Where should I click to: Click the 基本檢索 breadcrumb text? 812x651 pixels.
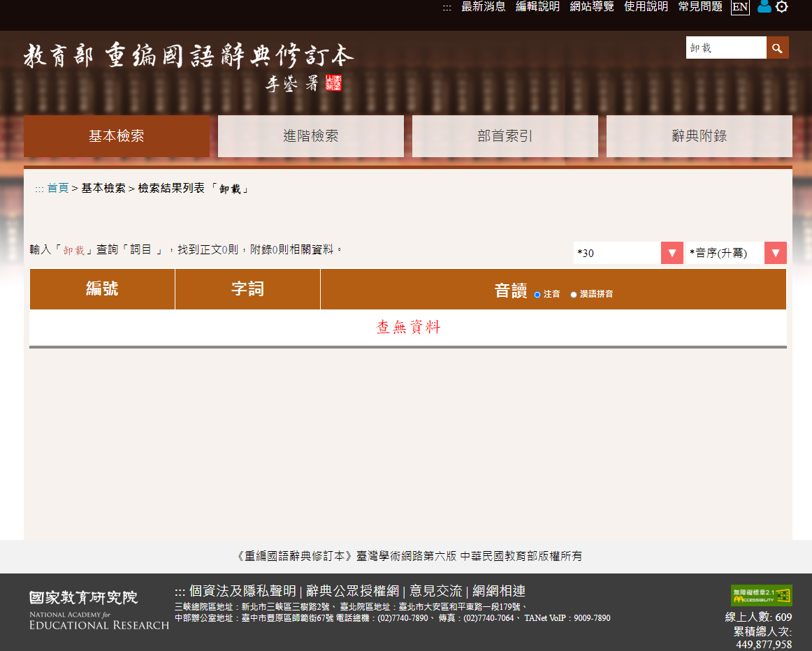(x=103, y=189)
